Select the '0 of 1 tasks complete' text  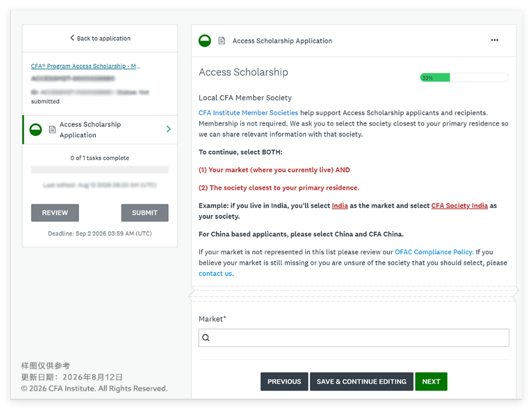tap(100, 158)
